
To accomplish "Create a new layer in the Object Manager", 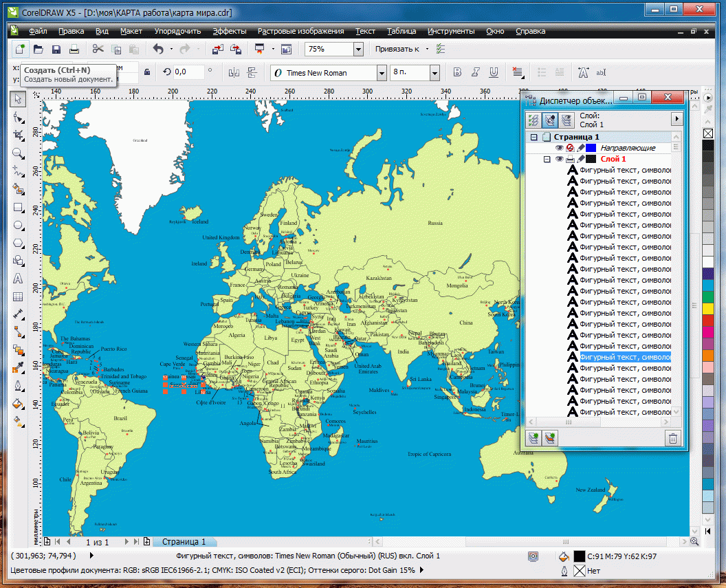I will (x=533, y=438).
